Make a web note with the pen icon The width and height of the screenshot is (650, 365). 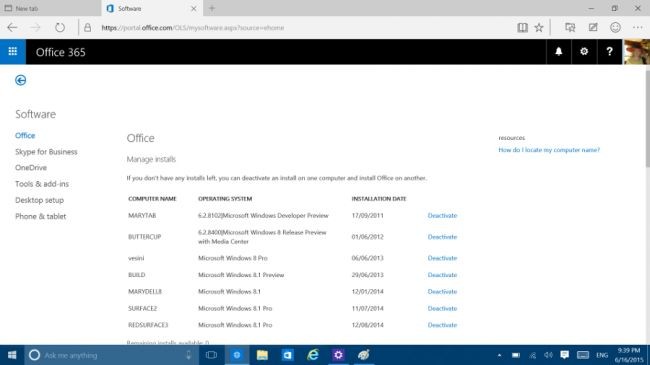[593, 27]
